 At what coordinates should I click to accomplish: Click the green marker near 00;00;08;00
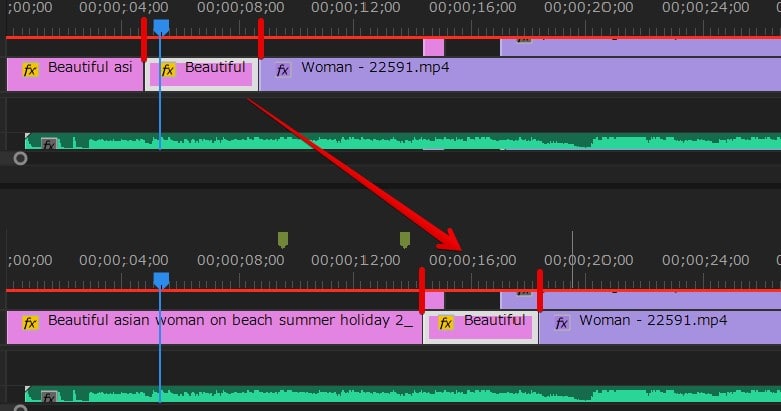pyautogui.click(x=283, y=240)
